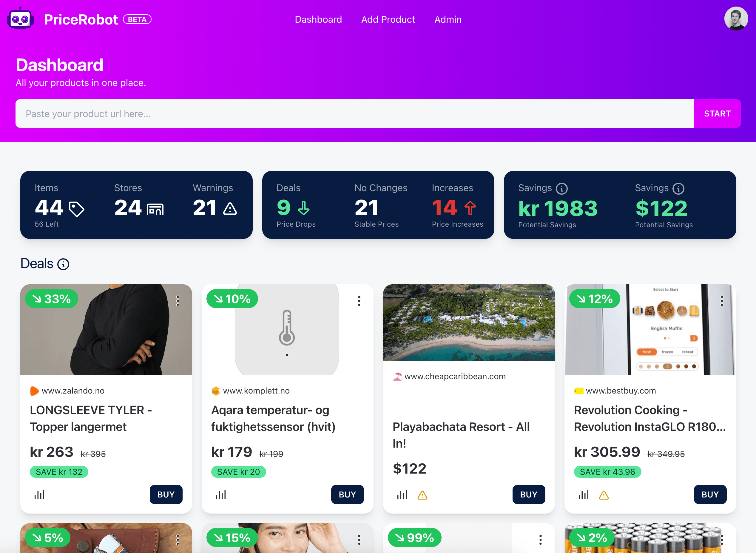
Task: Click warning icon on Revolution Cooking card
Action: pos(604,495)
